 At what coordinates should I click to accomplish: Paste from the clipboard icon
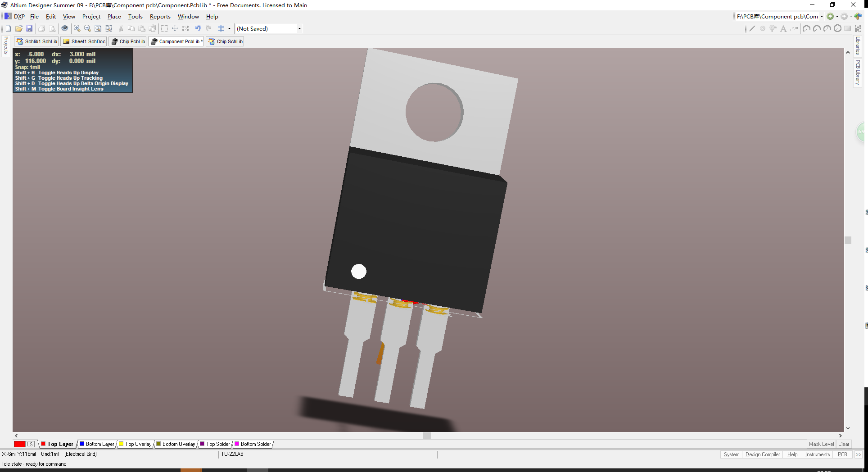click(142, 28)
